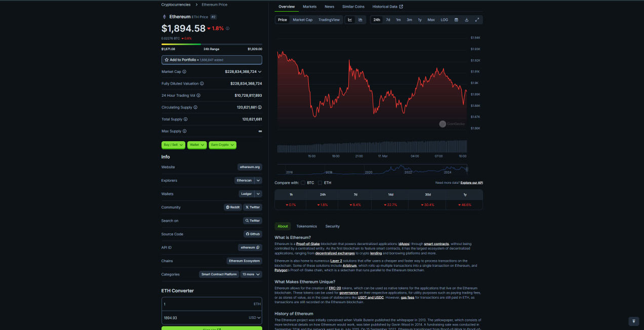Switch to line chart view icon
This screenshot has height=330, width=644.
(x=350, y=20)
